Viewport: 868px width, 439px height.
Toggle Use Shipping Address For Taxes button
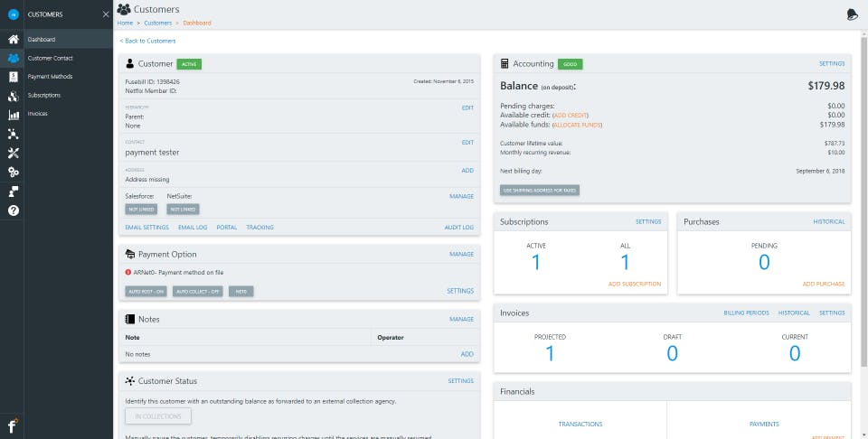pos(540,191)
